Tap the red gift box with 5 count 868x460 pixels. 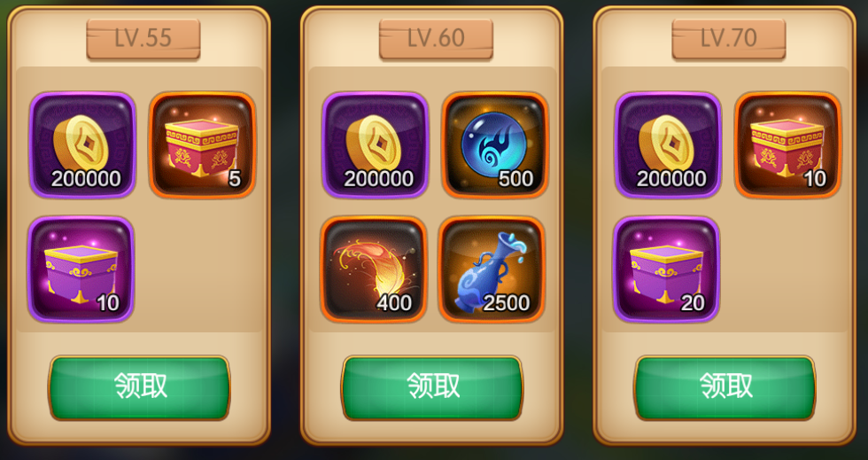coord(202,144)
